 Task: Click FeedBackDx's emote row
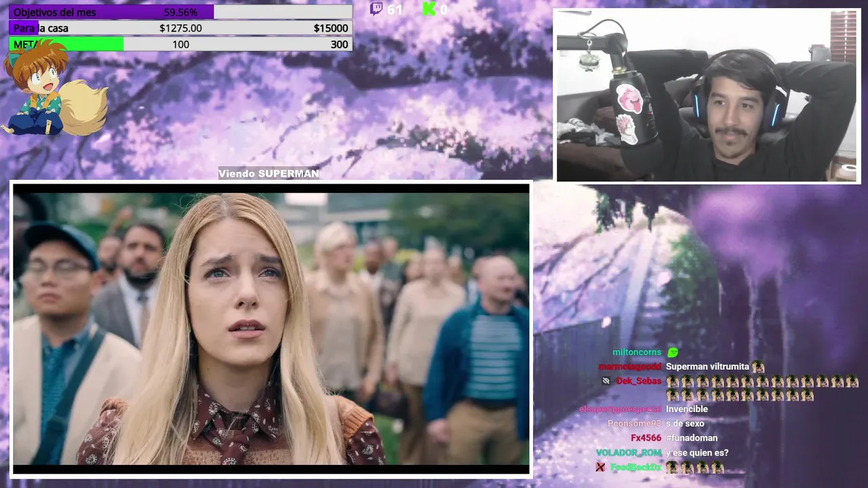click(x=694, y=468)
